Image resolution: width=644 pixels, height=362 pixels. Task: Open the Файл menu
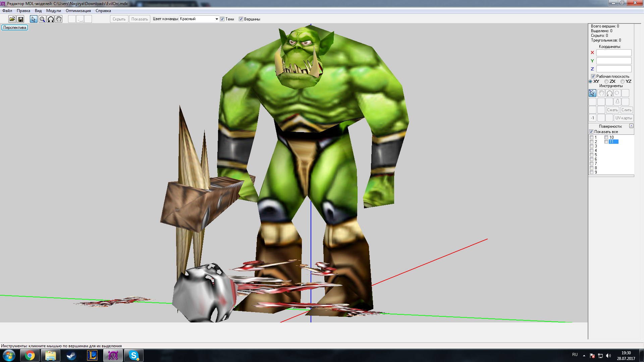7,11
